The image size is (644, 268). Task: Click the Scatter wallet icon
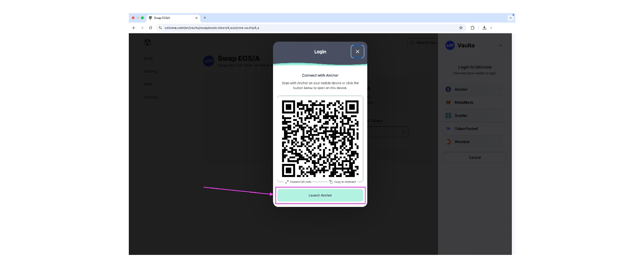448,116
